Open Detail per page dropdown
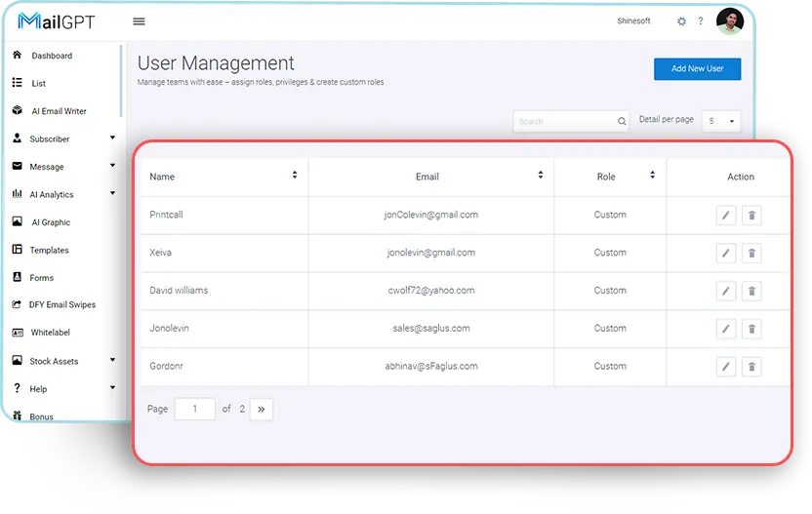812x514 pixels. pyautogui.click(x=721, y=121)
